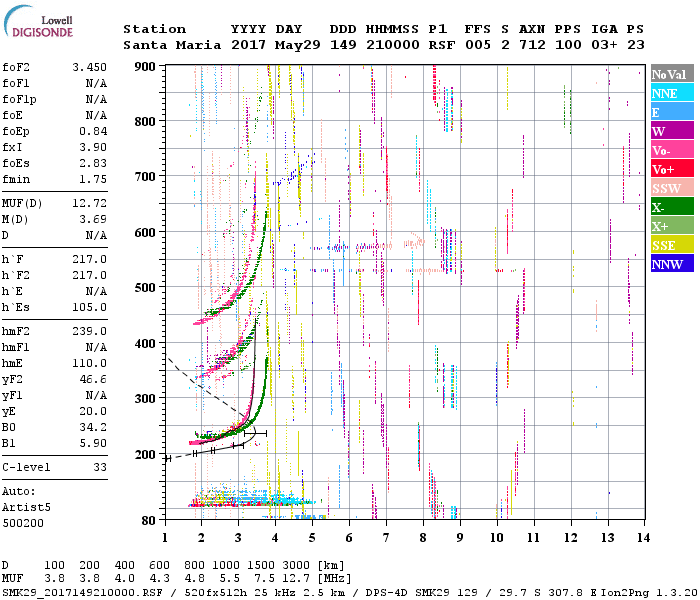Select the E blue legend swatch
This screenshot has height=600, width=700.
672,112
